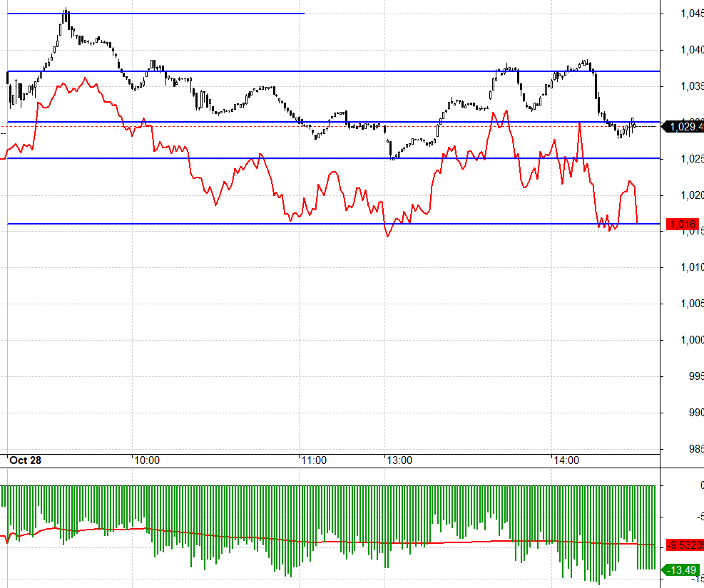This screenshot has width=704, height=588.
Task: Click the 11:00 time axis label
Action: point(314,460)
